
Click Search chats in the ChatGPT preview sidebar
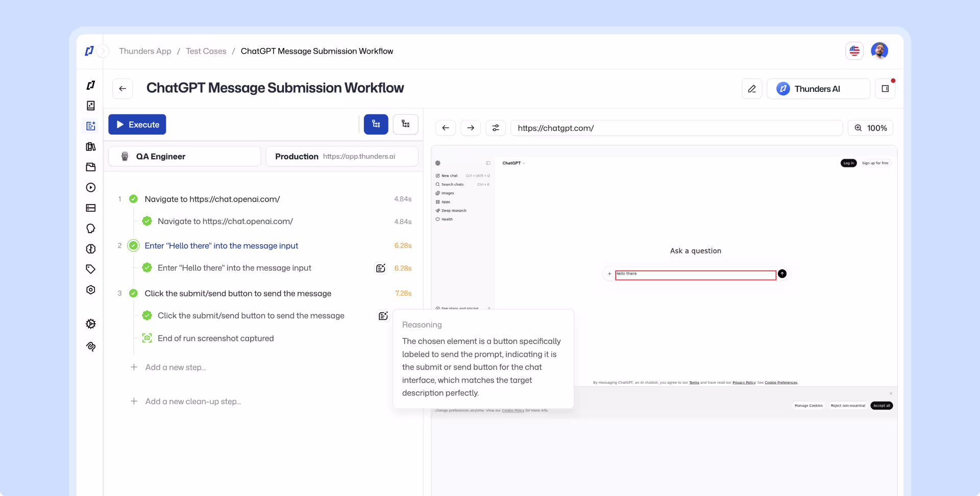(x=450, y=184)
